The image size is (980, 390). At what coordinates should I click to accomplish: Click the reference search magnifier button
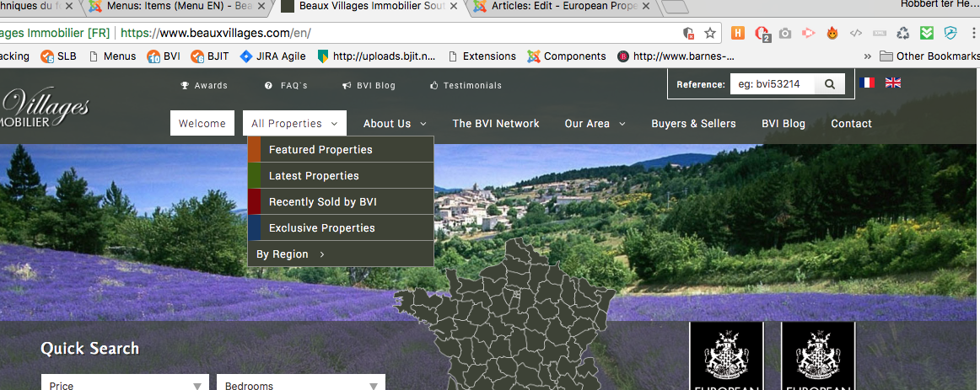pos(830,84)
